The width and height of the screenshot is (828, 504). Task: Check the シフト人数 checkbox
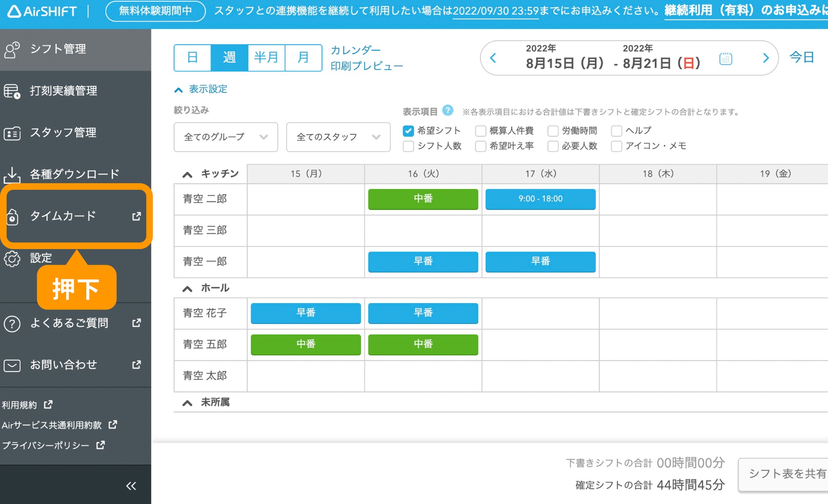[408, 146]
